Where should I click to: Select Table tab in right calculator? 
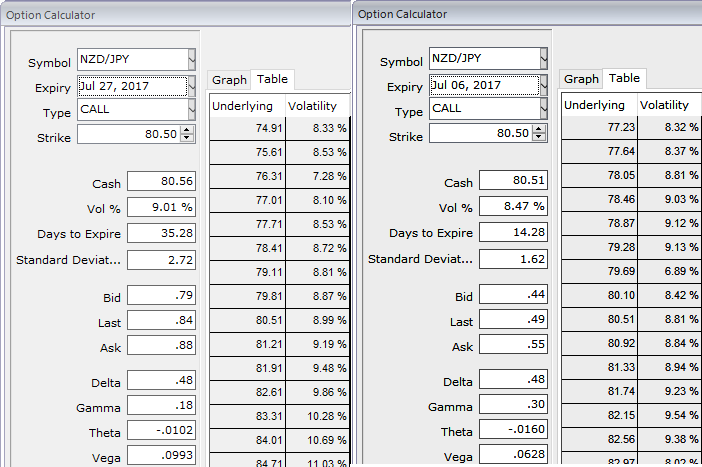pos(624,78)
